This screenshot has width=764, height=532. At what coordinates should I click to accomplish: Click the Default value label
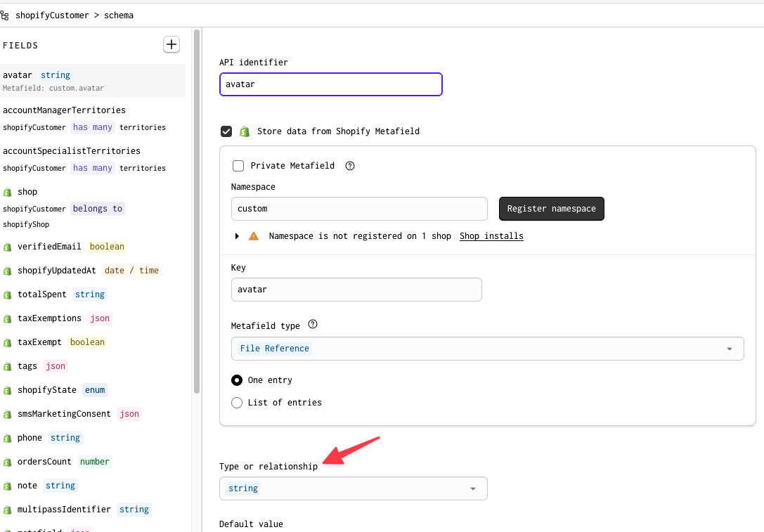point(251,524)
